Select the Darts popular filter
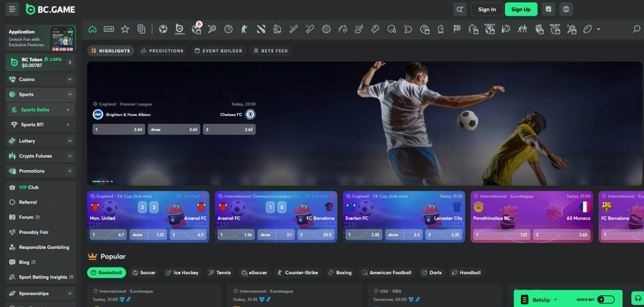The height and width of the screenshot is (307, 644). [432, 273]
